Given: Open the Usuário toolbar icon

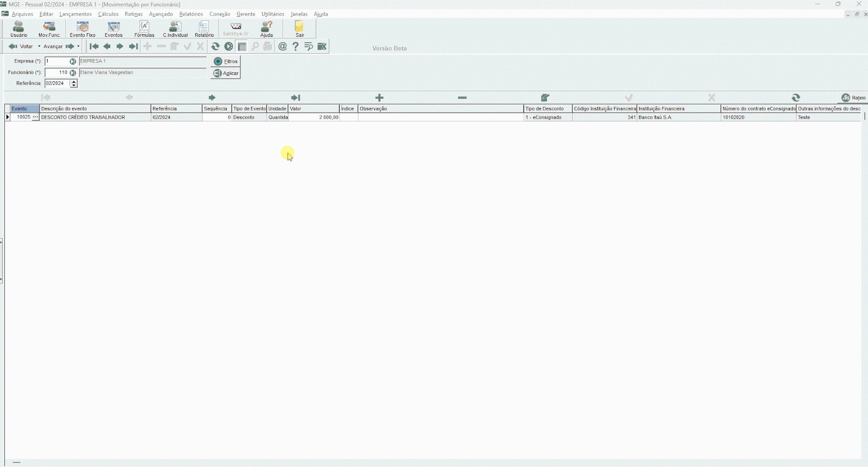Looking at the screenshot, I should click(18, 29).
